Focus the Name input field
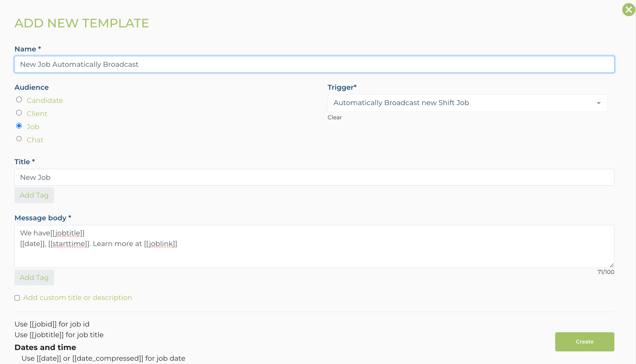 pyautogui.click(x=314, y=64)
